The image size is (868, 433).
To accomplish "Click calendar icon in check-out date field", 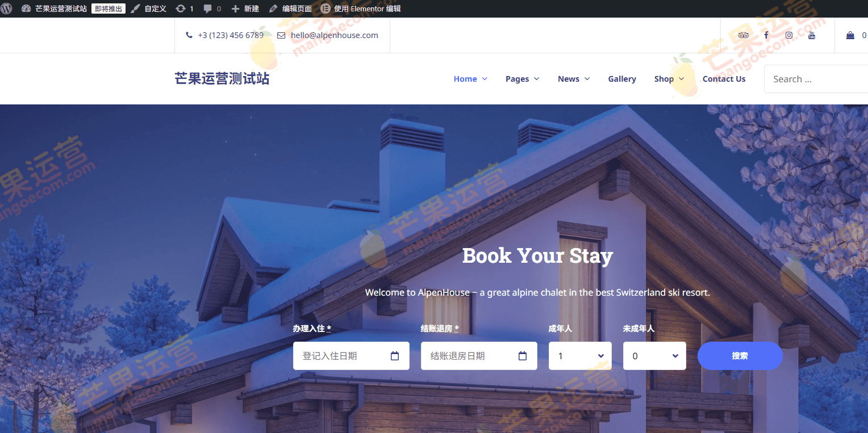I will click(523, 356).
